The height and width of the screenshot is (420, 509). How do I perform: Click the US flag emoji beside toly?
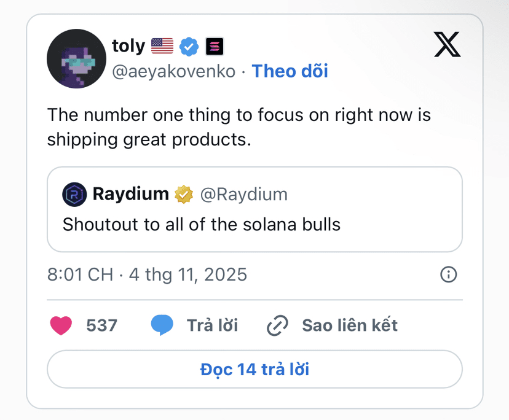coord(162,46)
